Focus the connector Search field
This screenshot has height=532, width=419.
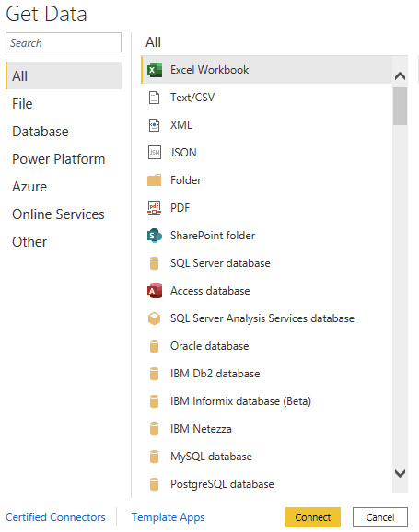tap(64, 42)
